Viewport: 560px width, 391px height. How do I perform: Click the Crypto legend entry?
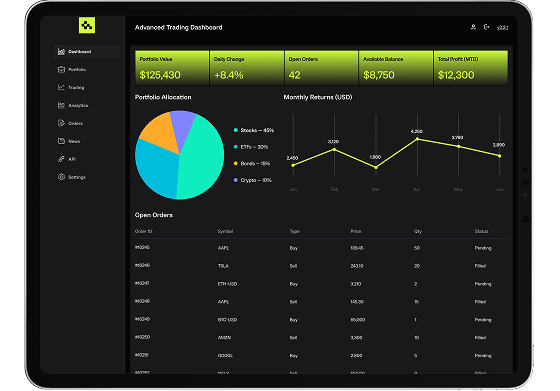pos(253,180)
